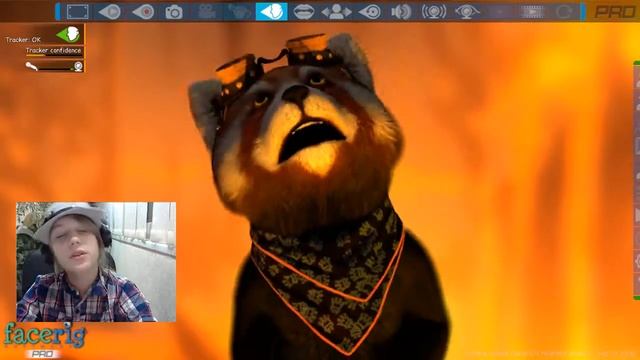Click the small webcam icon in status panel
Screen dimensions: 640x360
[78, 66]
